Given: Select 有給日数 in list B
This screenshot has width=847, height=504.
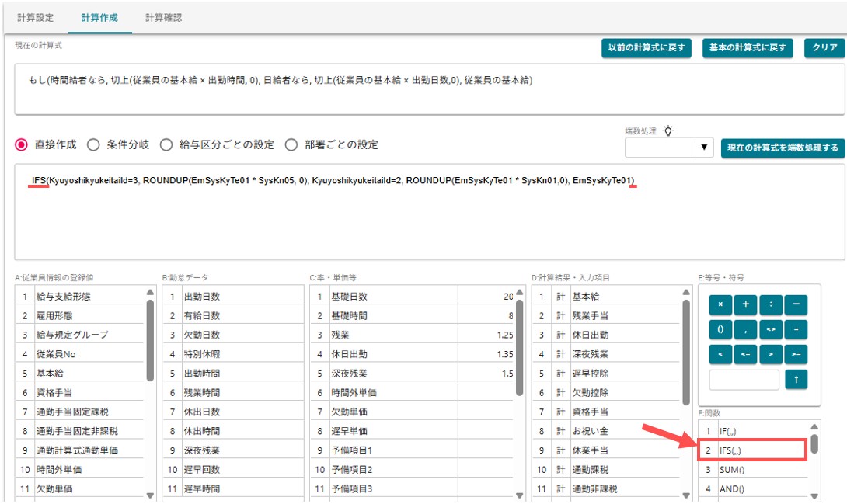Looking at the screenshot, I should [233, 315].
